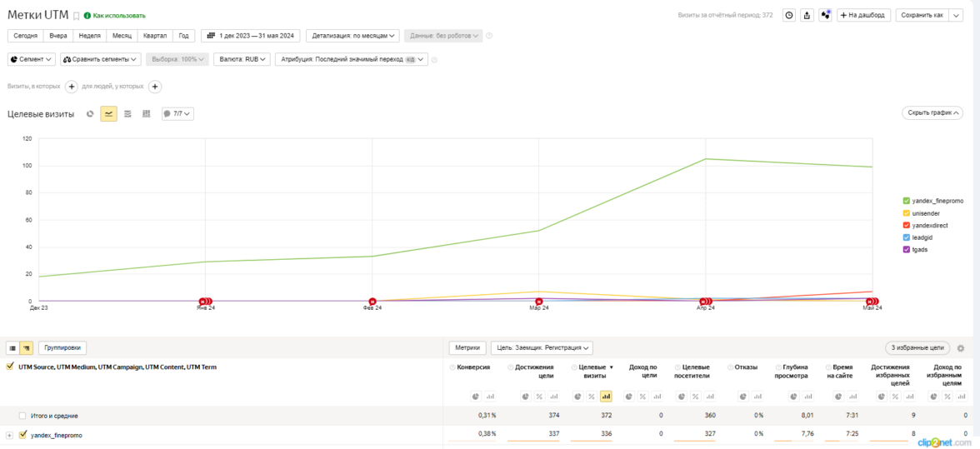Toggle unisender series in chart legend

(x=907, y=213)
